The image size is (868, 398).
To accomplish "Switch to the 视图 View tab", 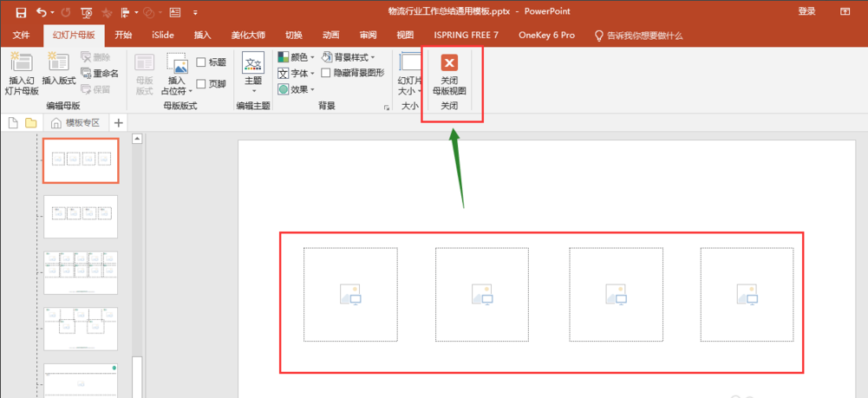I will pyautogui.click(x=405, y=36).
